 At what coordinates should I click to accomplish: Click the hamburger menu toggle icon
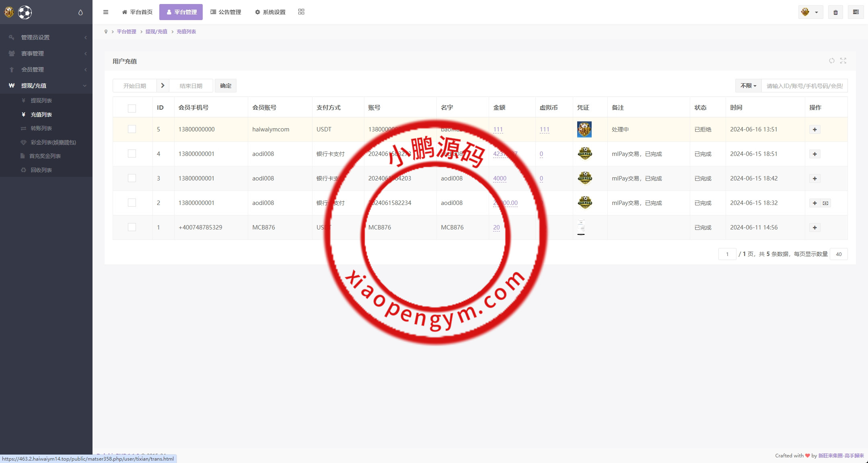(x=106, y=12)
